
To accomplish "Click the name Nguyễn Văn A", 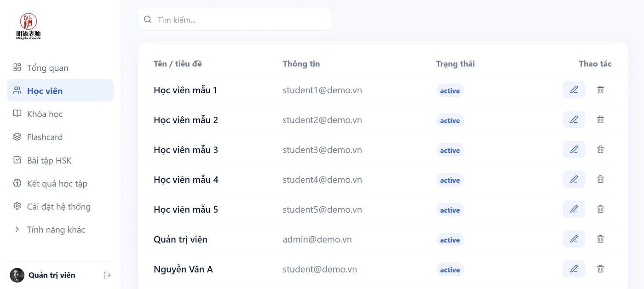I will (183, 269).
